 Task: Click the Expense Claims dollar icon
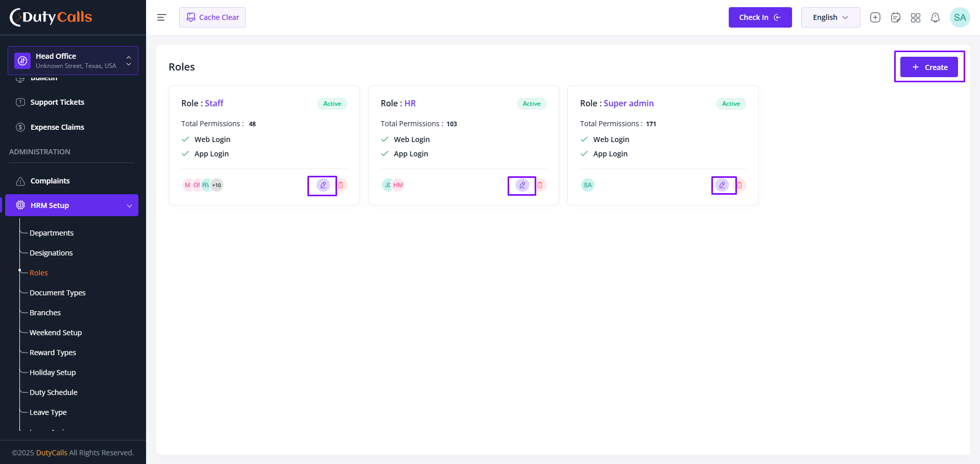(20, 127)
